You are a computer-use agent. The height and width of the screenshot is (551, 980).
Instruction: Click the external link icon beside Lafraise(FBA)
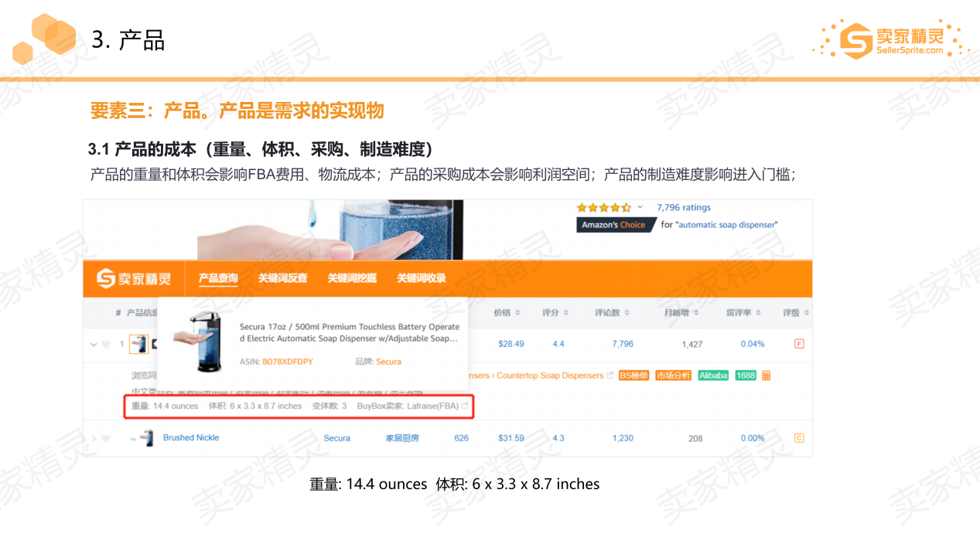pyautogui.click(x=464, y=406)
